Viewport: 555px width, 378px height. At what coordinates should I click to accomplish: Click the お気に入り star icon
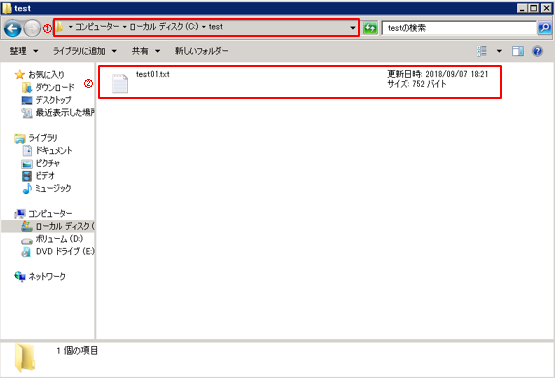(19, 74)
